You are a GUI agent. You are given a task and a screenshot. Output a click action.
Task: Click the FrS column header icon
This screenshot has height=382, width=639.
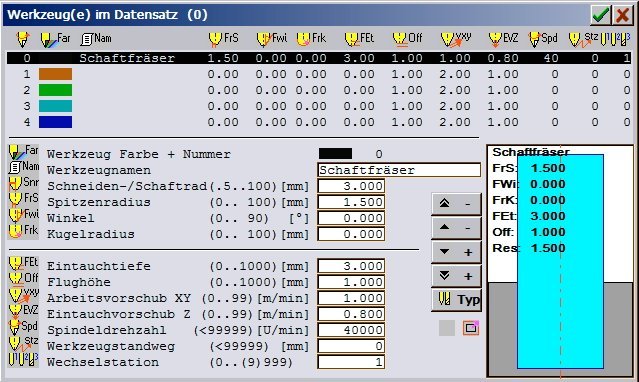[x=223, y=39]
